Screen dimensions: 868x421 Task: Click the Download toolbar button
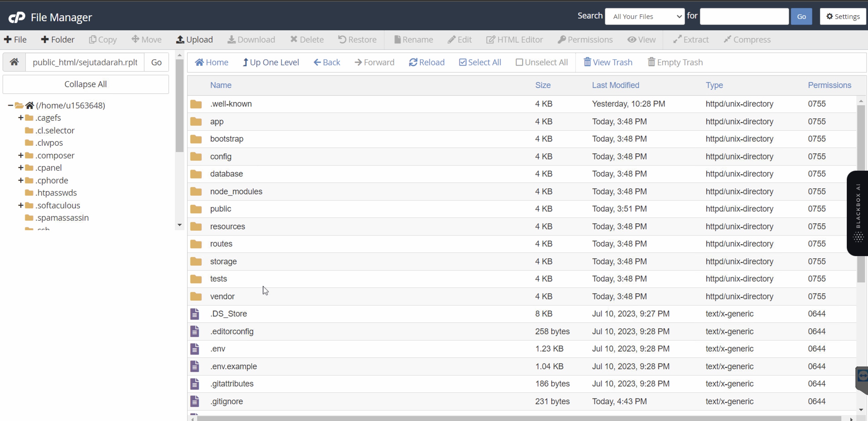pos(251,40)
